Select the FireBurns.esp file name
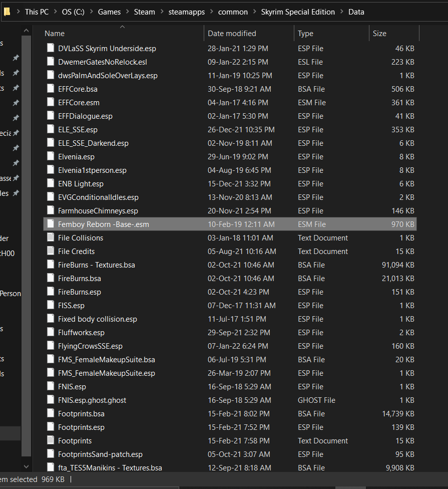 (x=80, y=292)
